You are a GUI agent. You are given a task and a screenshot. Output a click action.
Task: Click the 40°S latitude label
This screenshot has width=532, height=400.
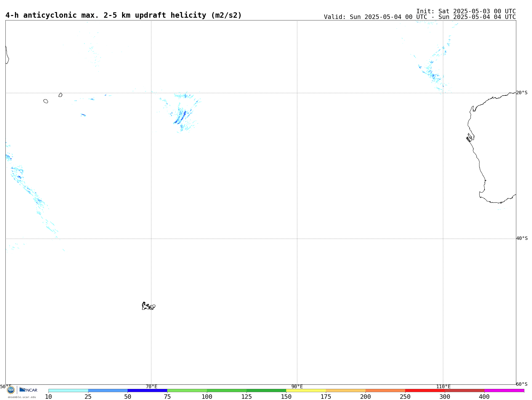tap(522, 238)
